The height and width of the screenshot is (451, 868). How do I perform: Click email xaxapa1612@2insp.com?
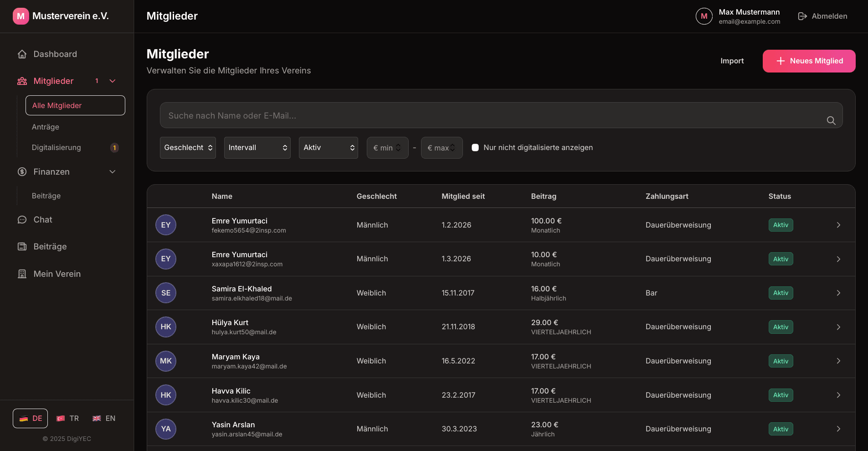247,264
